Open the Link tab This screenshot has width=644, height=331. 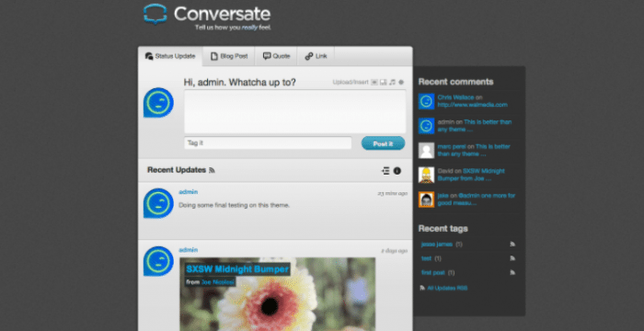(316, 56)
